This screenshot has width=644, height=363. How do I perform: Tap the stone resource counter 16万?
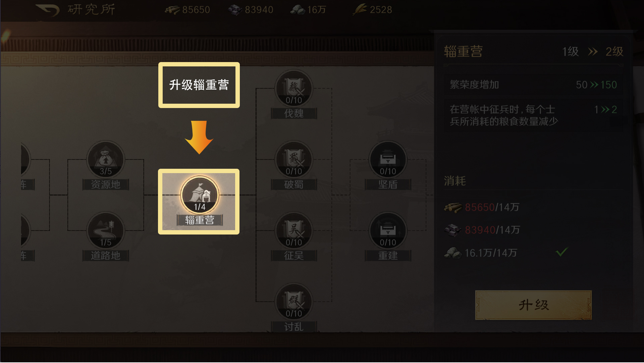pyautogui.click(x=308, y=10)
